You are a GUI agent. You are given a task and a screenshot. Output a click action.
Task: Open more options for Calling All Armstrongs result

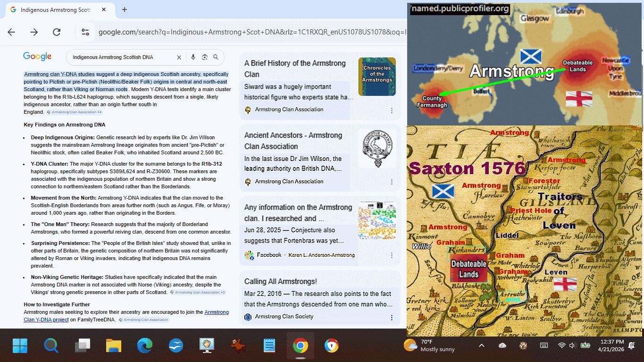392,318
